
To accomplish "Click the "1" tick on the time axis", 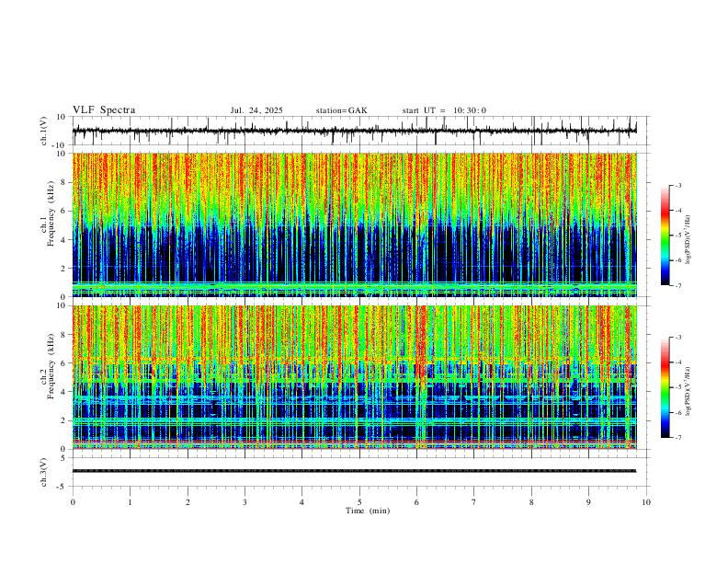I will pyautogui.click(x=130, y=502).
